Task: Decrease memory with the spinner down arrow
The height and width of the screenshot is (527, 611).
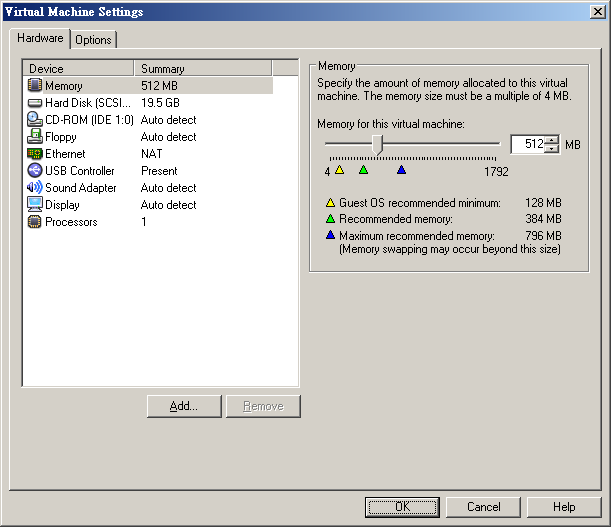Action: pyautogui.click(x=552, y=149)
